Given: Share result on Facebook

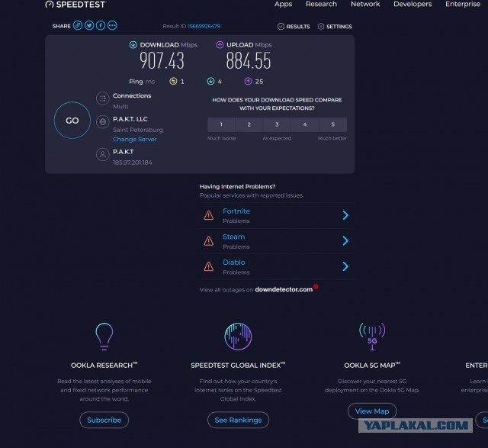Looking at the screenshot, I should 101,25.
